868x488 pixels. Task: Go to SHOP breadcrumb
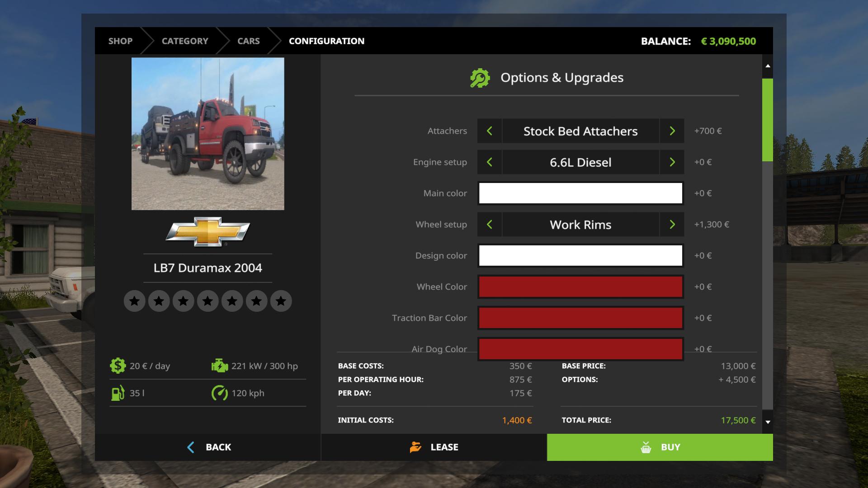pyautogui.click(x=120, y=41)
